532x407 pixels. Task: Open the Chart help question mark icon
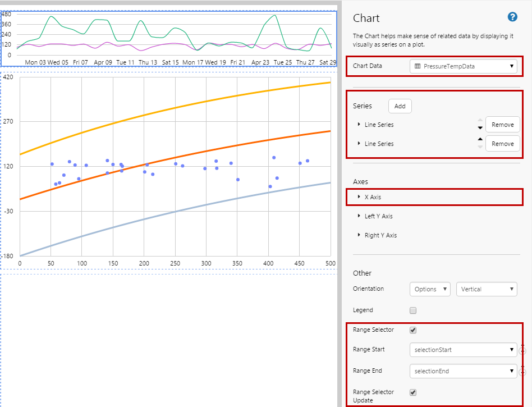(512, 17)
